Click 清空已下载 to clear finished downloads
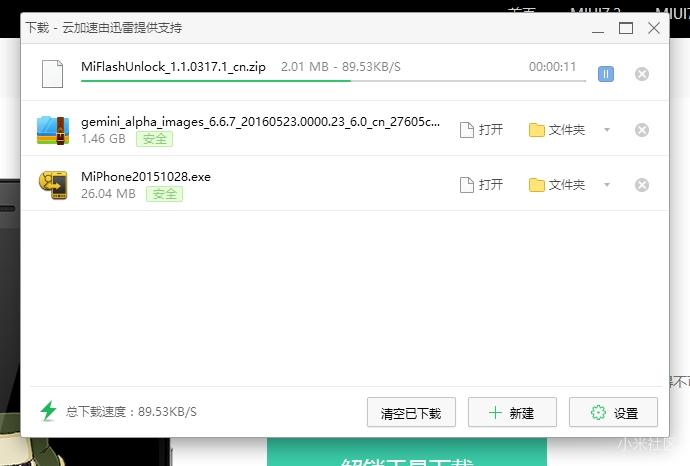The width and height of the screenshot is (690, 466). pyautogui.click(x=411, y=412)
